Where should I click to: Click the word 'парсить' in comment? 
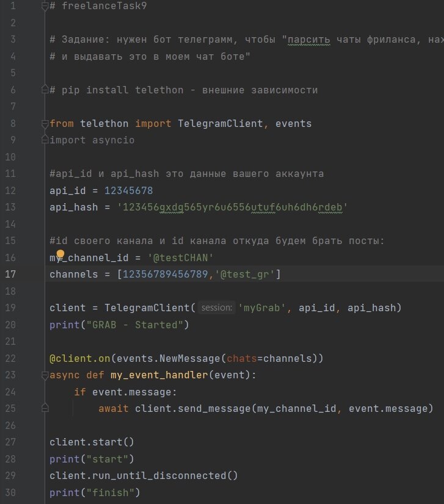coord(308,40)
